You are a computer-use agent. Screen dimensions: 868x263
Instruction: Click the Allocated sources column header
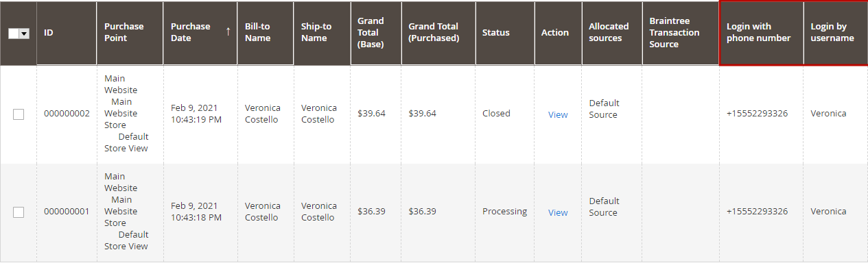tap(612, 33)
